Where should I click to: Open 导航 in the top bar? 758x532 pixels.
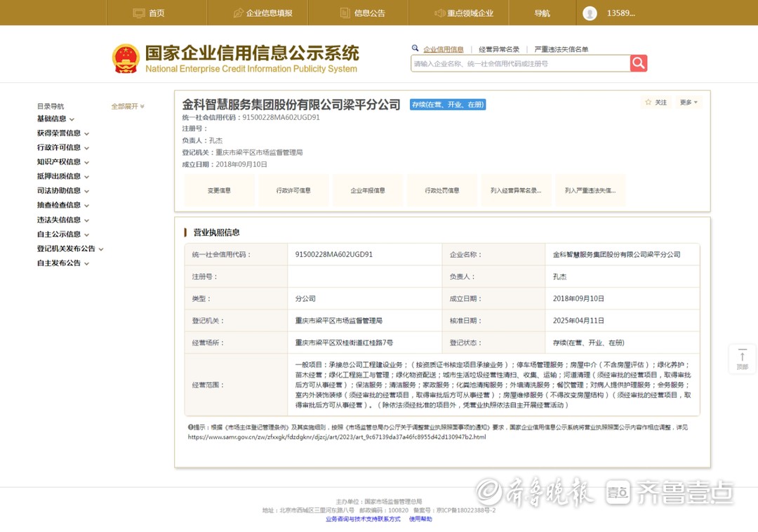[x=543, y=13]
